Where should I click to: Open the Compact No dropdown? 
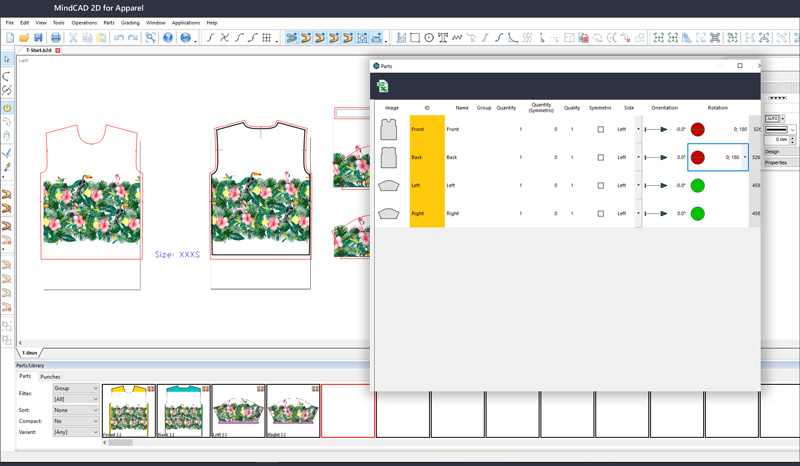tap(76, 421)
